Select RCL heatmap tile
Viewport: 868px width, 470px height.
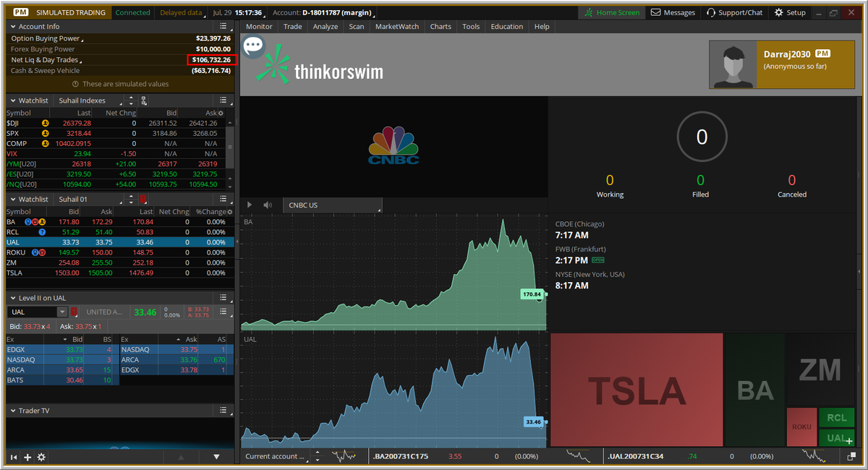pos(837,418)
